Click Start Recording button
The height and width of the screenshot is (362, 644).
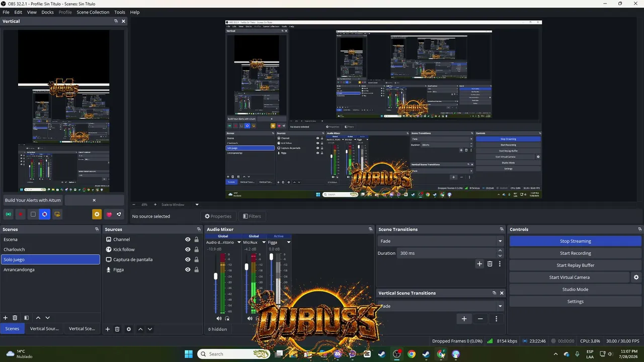click(x=576, y=253)
